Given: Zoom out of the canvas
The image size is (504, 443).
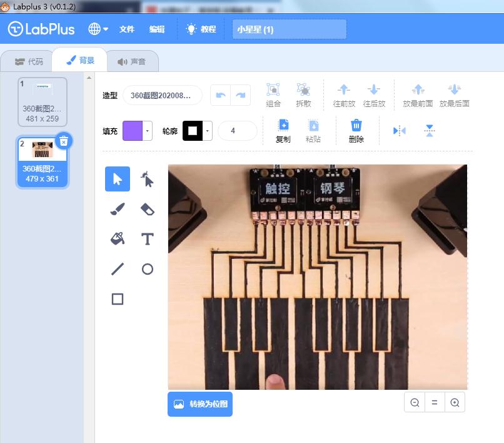Looking at the screenshot, I should pos(415,402).
